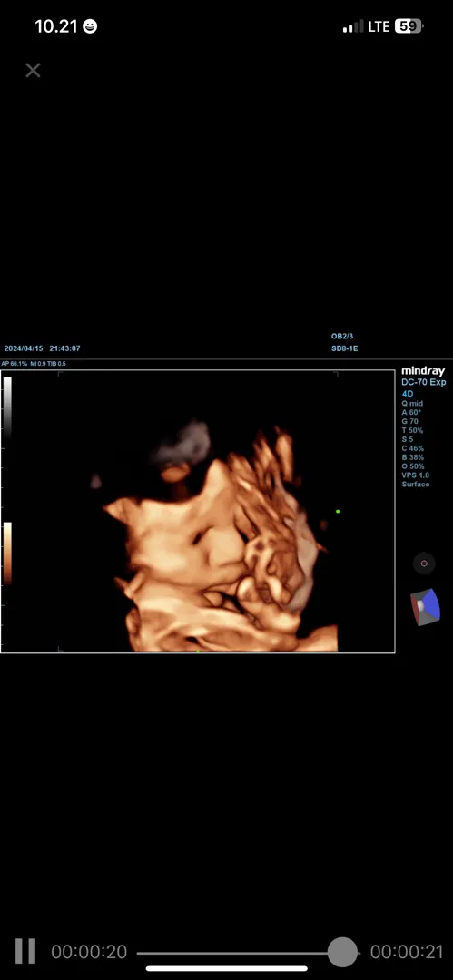Tap the middle of the progress track
The width and height of the screenshot is (453, 980).
[249, 953]
